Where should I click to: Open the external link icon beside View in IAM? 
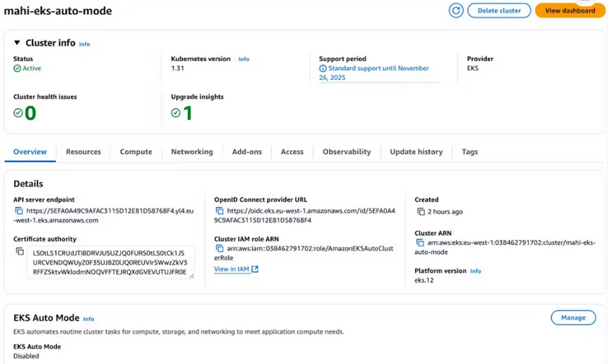coord(255,269)
